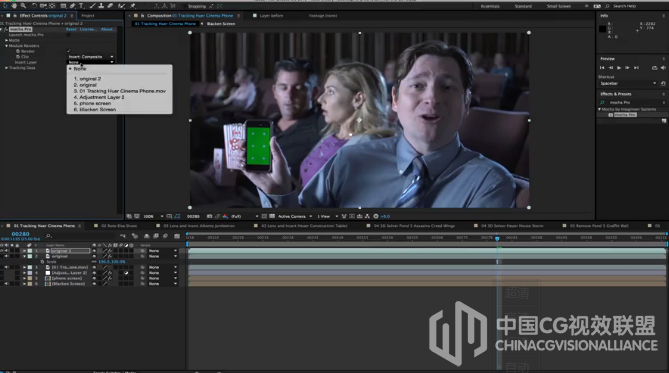Select the Type text tool
The width and height of the screenshot is (669, 373).
tap(81, 6)
